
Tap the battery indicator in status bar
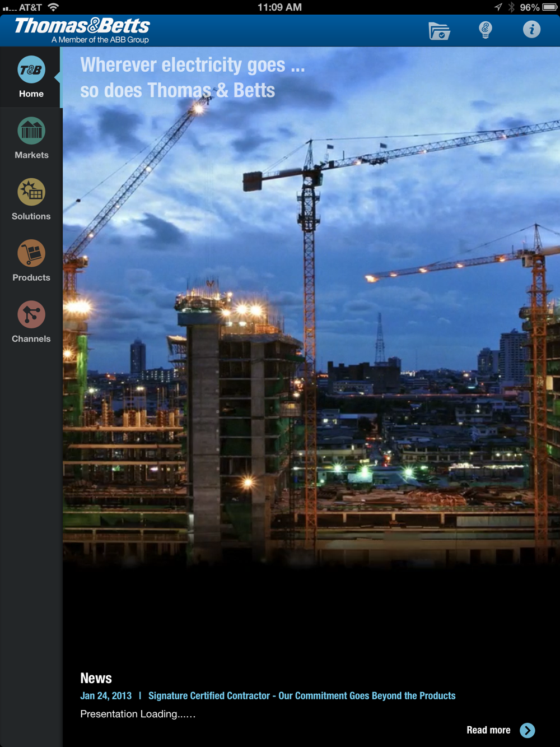coord(550,7)
